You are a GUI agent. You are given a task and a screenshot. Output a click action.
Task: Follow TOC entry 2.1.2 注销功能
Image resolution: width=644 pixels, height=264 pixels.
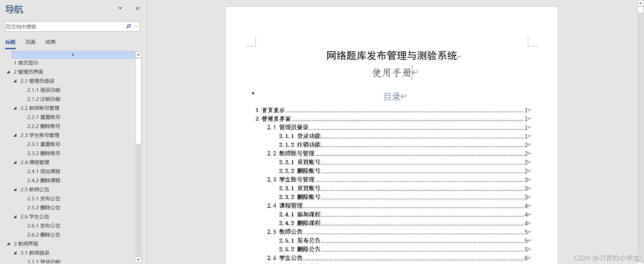(x=404, y=145)
